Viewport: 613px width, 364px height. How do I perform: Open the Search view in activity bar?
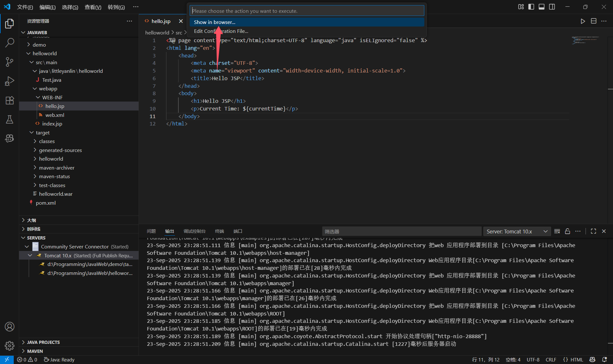tap(10, 42)
